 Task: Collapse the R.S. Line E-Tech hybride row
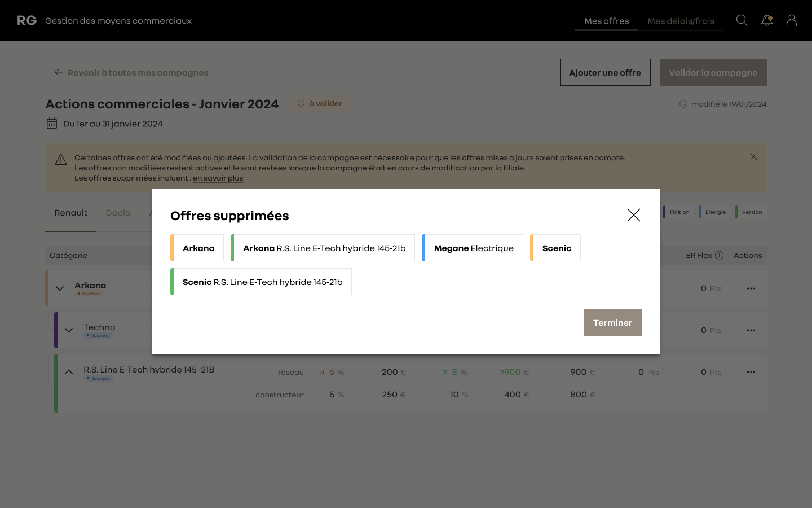[69, 372]
